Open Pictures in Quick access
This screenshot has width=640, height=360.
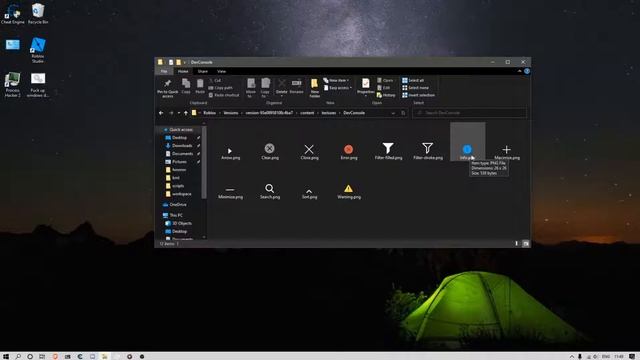point(179,162)
